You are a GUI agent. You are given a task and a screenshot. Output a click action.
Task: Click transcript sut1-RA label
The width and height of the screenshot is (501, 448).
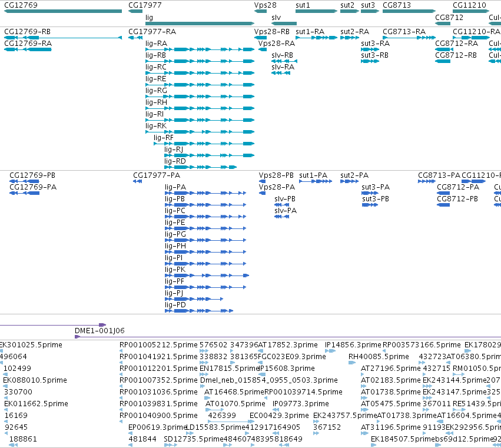point(310,32)
